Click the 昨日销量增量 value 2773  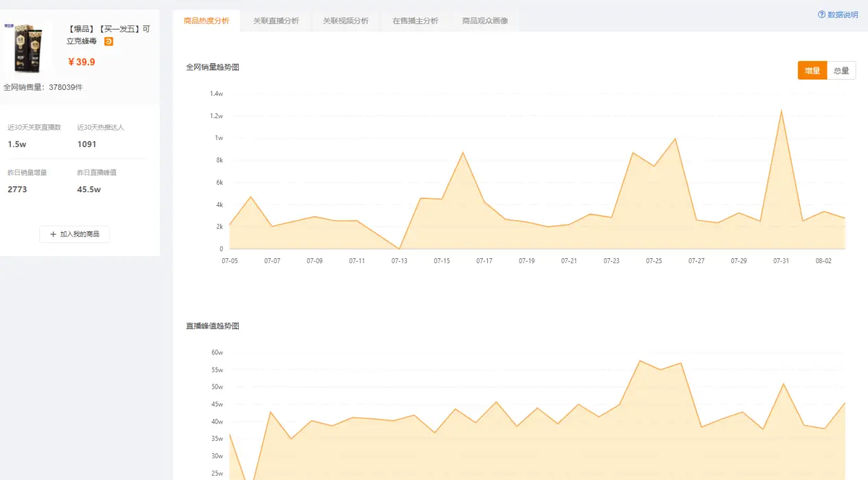17,189
